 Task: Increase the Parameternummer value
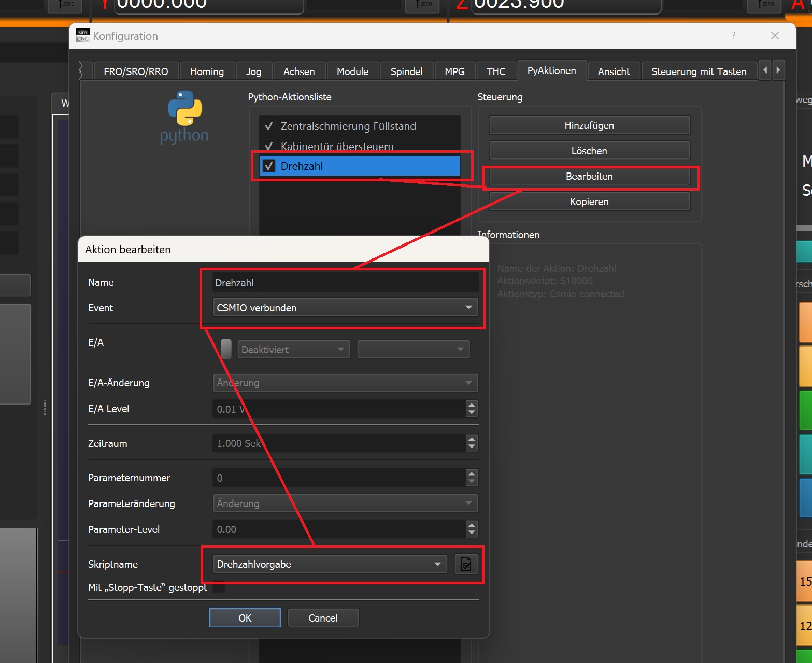pos(472,473)
